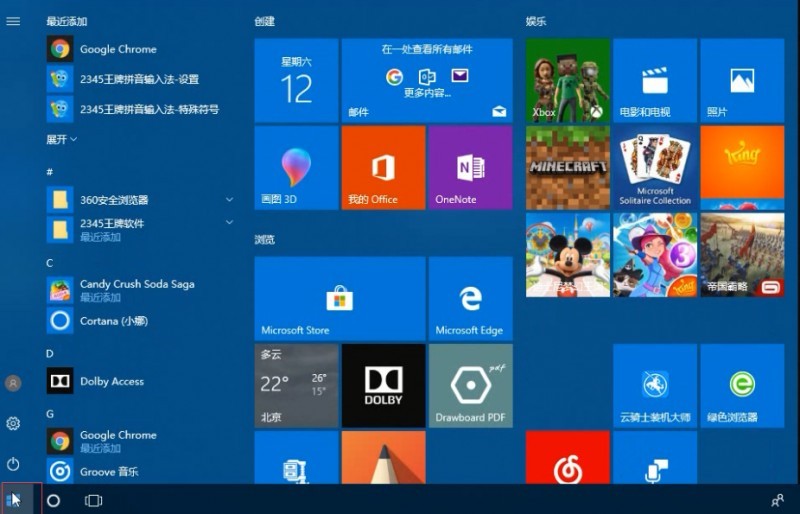This screenshot has width=800, height=514.
Task: Open Task View on taskbar
Action: (93, 501)
